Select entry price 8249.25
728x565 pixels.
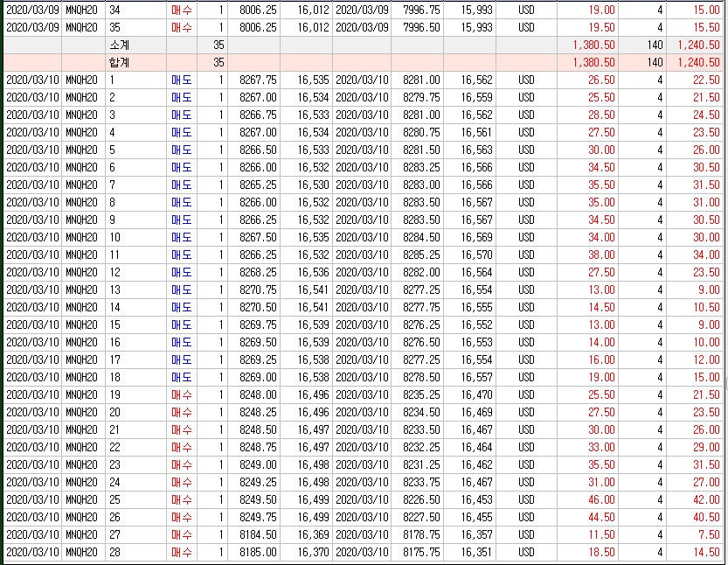click(x=258, y=483)
